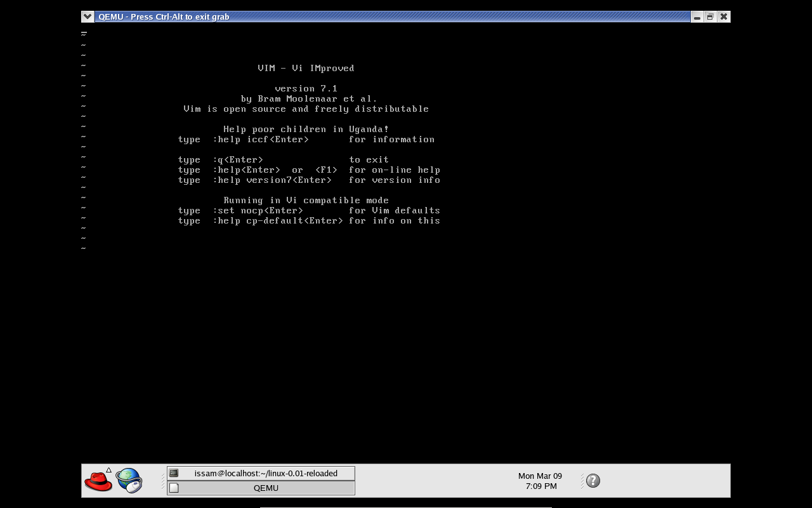Minimize the QEMU window
The height and width of the screenshot is (508, 812).
click(x=697, y=17)
